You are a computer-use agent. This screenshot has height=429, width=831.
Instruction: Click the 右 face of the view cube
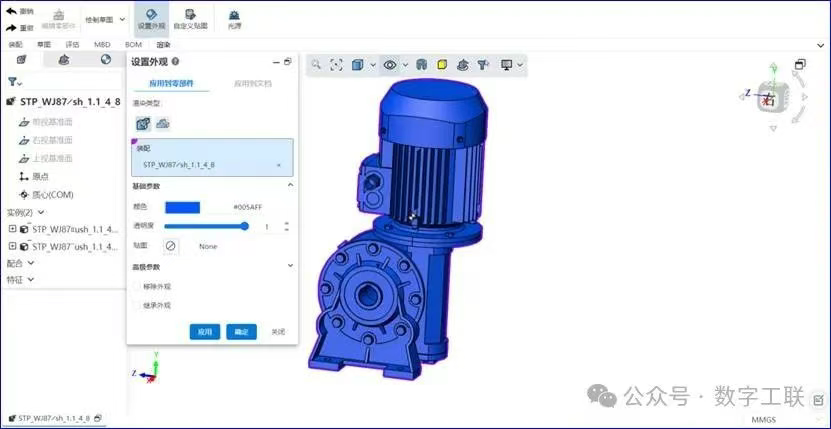(768, 99)
